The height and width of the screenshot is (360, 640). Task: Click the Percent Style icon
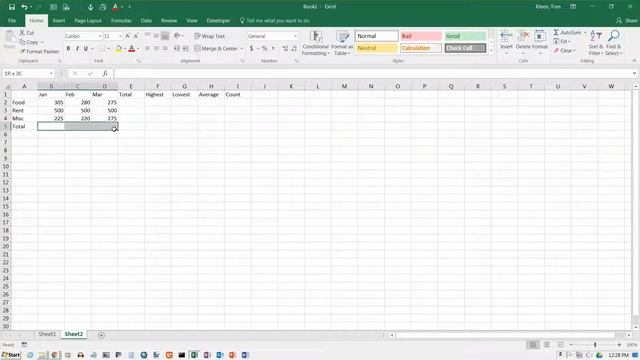[264, 49]
